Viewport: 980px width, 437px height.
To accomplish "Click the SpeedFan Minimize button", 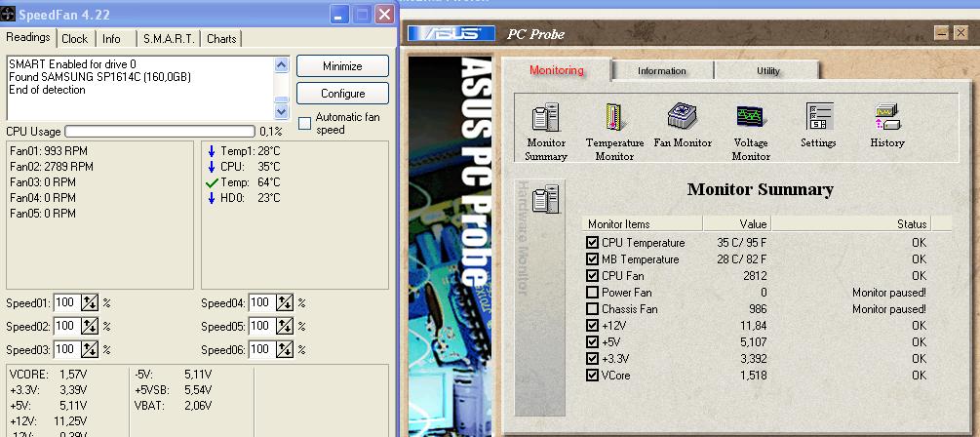I will tap(342, 66).
